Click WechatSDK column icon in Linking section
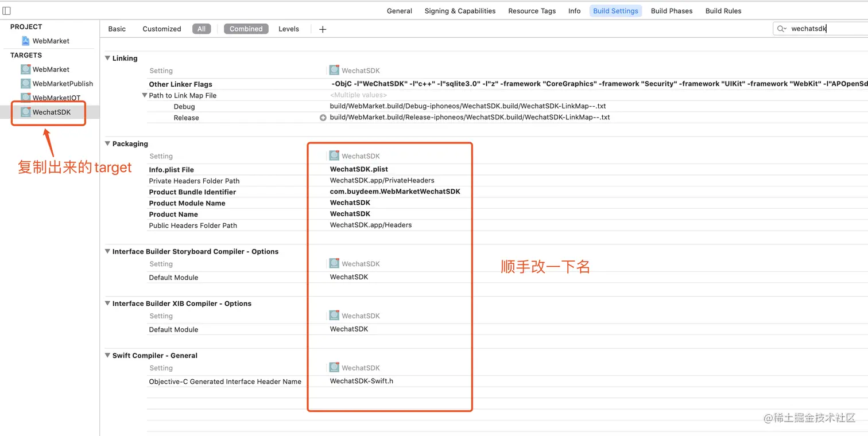Viewport: 868px width, 436px height. tap(334, 71)
